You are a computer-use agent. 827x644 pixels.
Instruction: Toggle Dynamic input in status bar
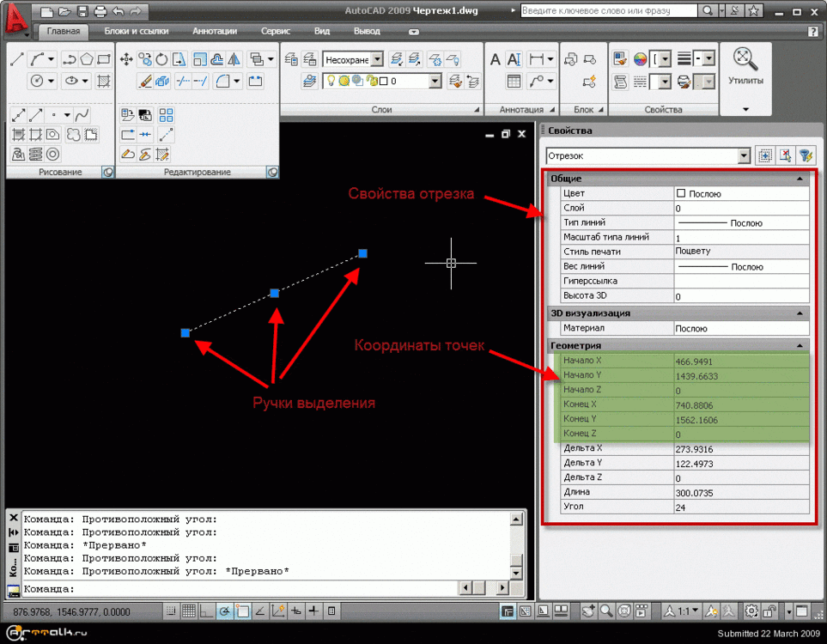(x=296, y=611)
